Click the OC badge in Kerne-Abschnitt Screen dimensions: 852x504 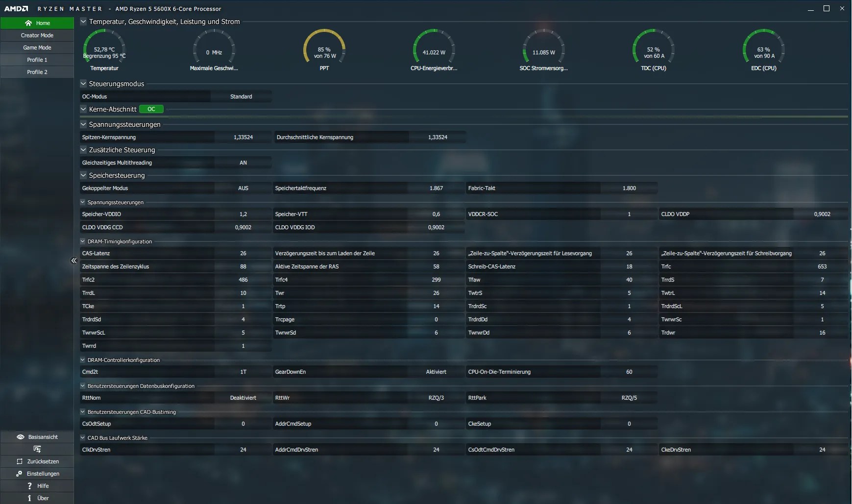tap(151, 109)
